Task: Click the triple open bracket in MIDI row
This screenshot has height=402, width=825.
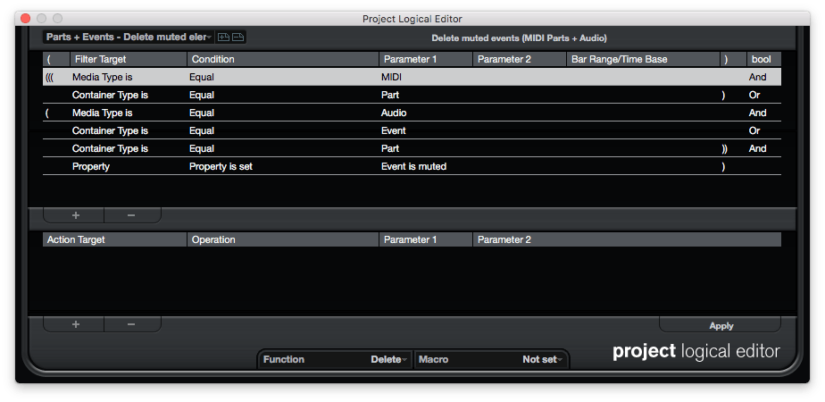Action: (50, 77)
